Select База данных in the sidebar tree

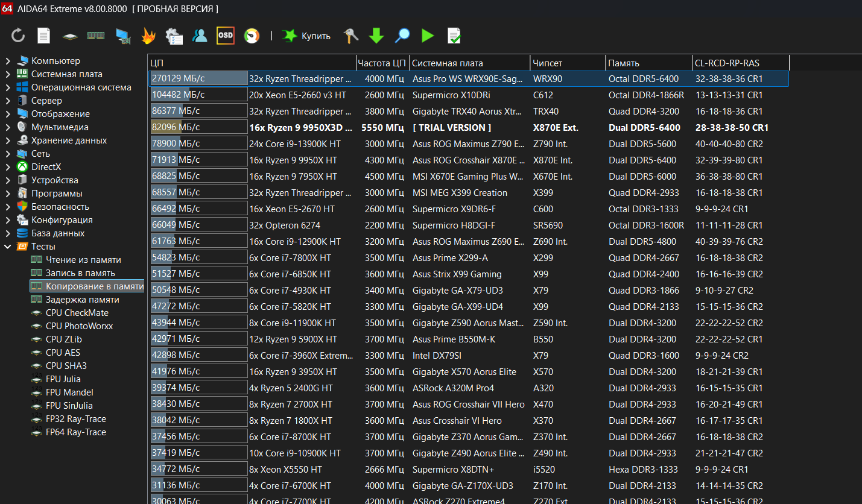(x=58, y=233)
